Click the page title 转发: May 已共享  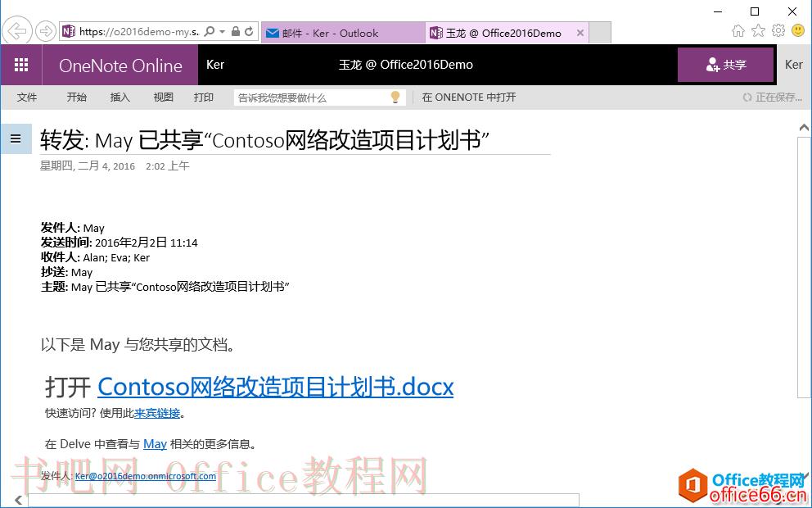pos(264,140)
